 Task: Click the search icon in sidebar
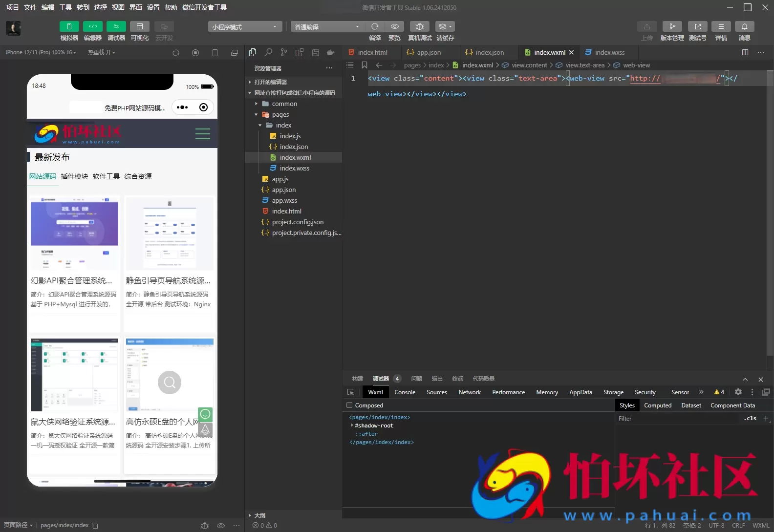click(268, 52)
